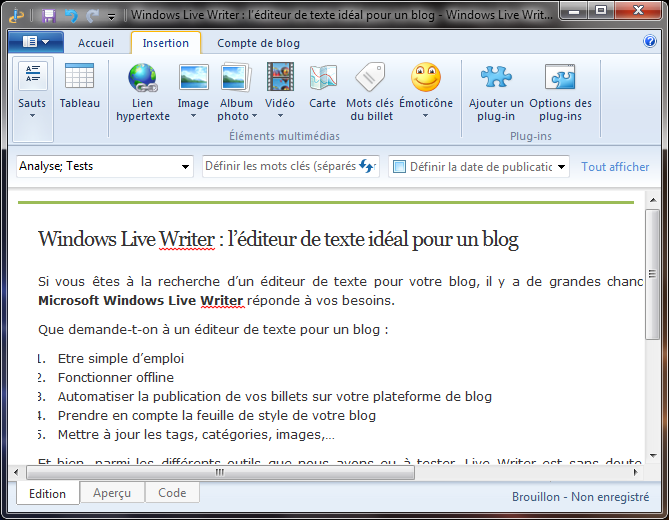
Task: Expand the Analyse; Tests category dropdown
Action: pyautogui.click(x=185, y=167)
